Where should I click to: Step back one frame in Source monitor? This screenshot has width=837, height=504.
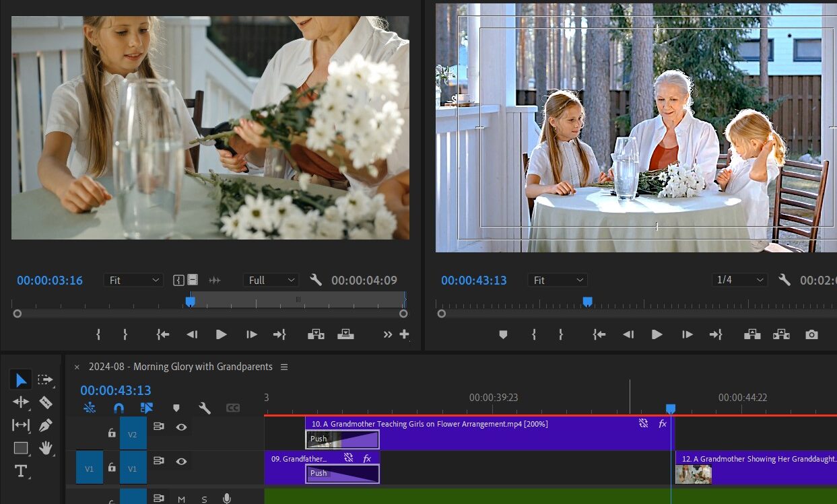192,334
